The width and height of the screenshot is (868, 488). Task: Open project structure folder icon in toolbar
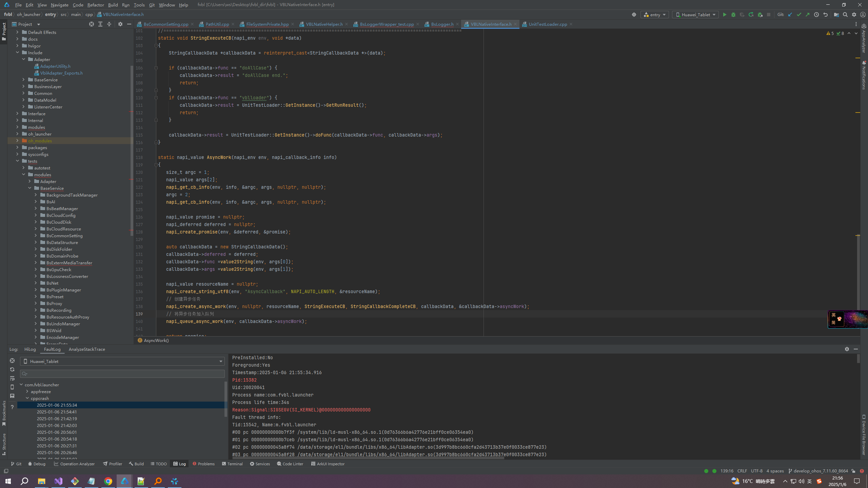tap(836, 15)
